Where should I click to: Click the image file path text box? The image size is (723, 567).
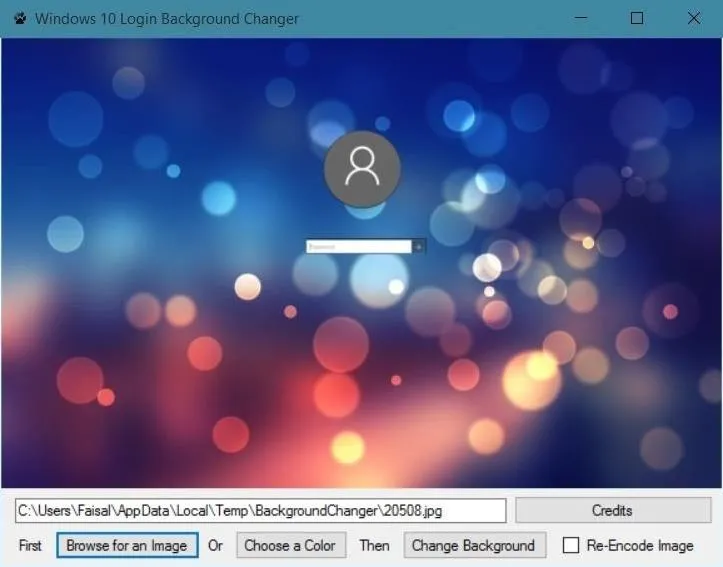click(x=261, y=511)
